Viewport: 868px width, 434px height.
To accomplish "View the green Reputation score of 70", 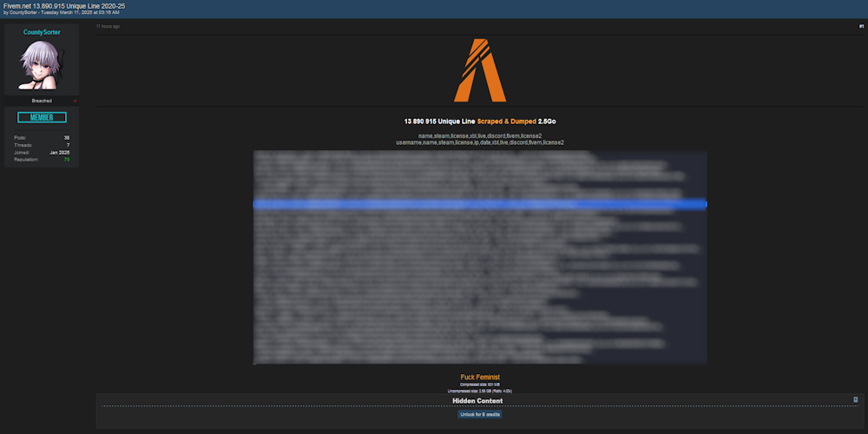I will point(66,160).
